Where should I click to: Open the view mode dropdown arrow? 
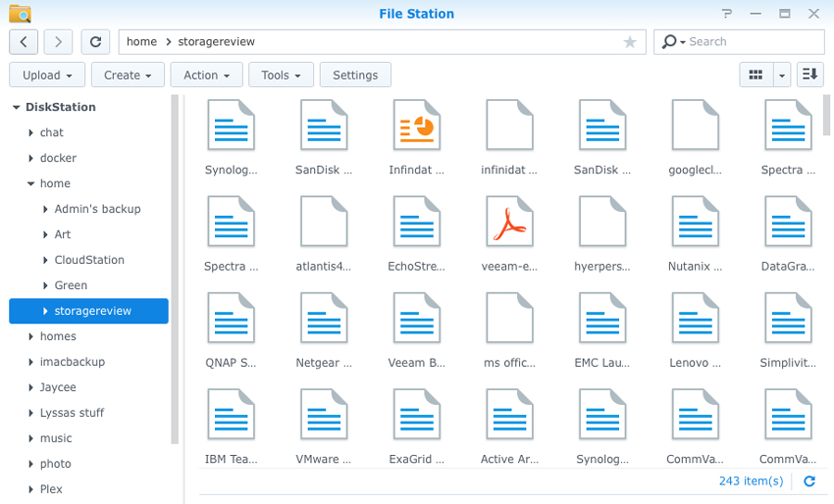(781, 75)
